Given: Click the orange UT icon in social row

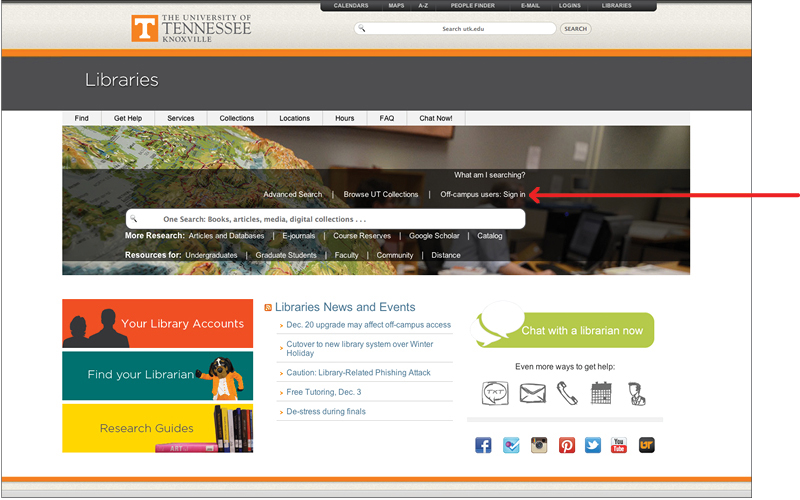Looking at the screenshot, I should (x=646, y=445).
